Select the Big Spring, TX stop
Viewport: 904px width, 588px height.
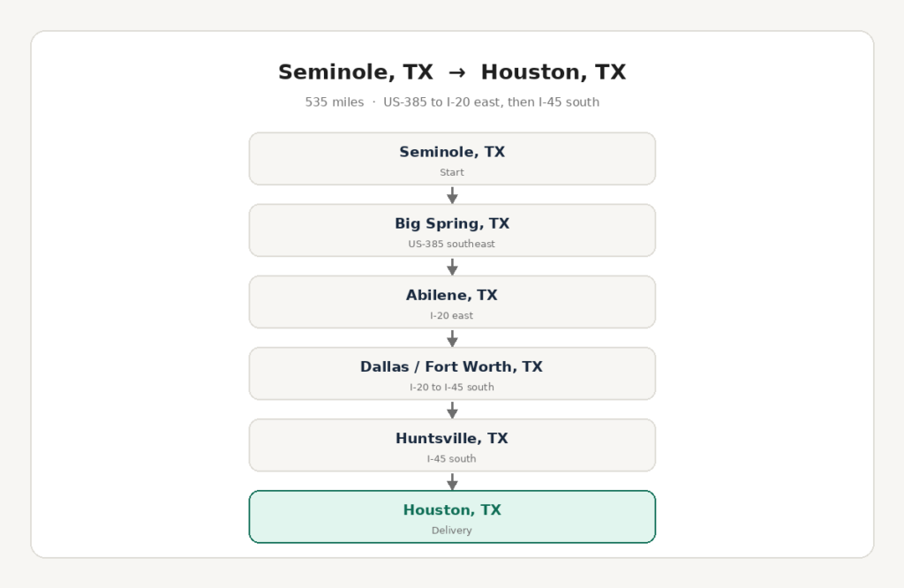click(452, 230)
